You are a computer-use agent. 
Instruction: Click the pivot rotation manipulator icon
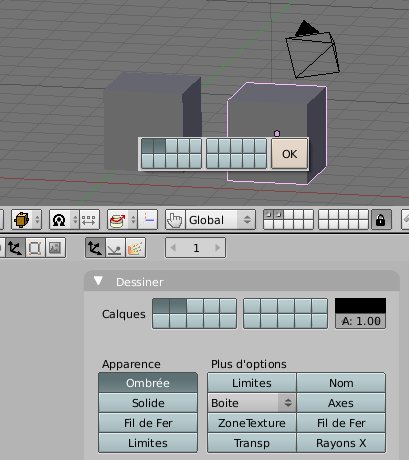point(122,220)
